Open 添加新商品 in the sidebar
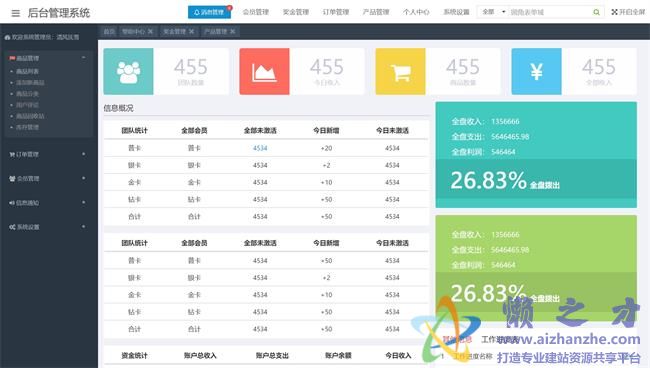 tap(30, 83)
